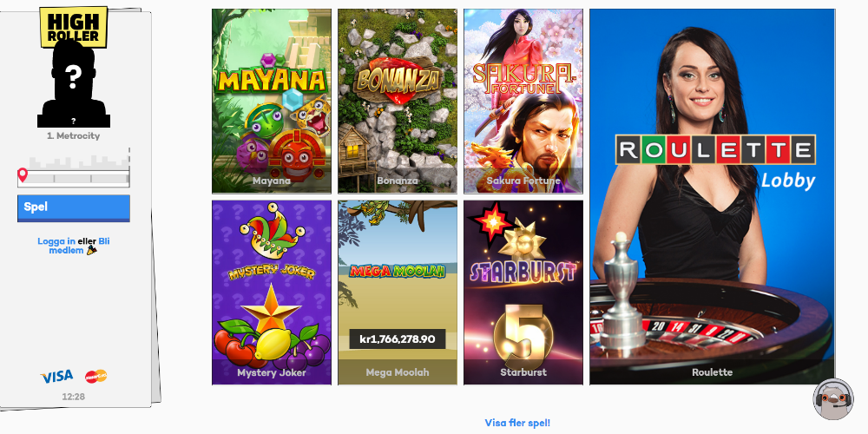
Task: Open Mega Moolah jackpot game
Action: pyautogui.click(x=398, y=293)
